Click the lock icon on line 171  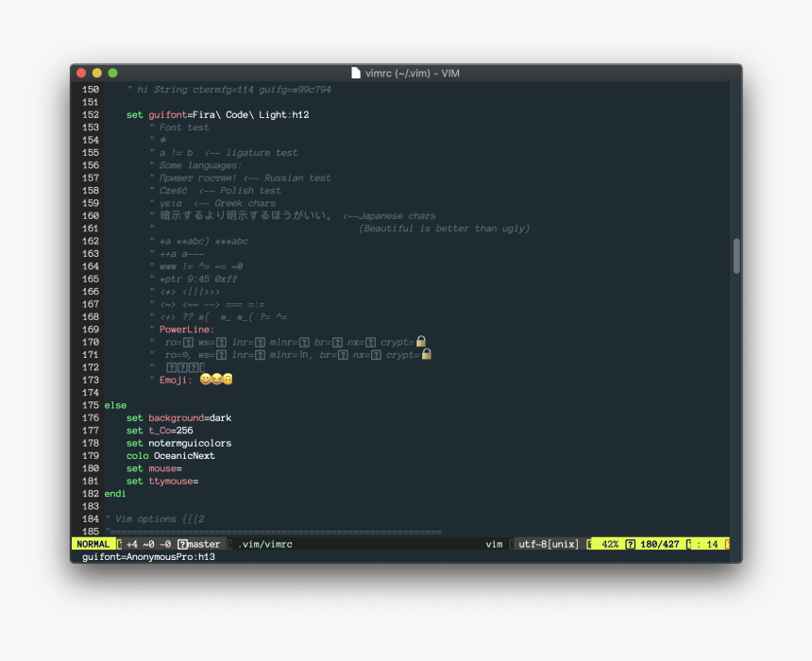(x=427, y=354)
